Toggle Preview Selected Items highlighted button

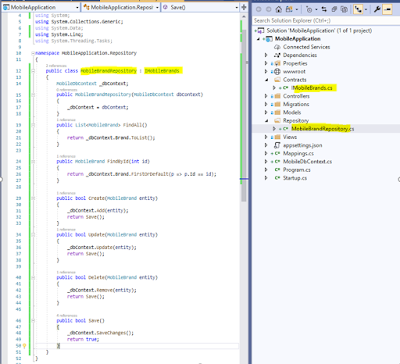[x=387, y=9]
